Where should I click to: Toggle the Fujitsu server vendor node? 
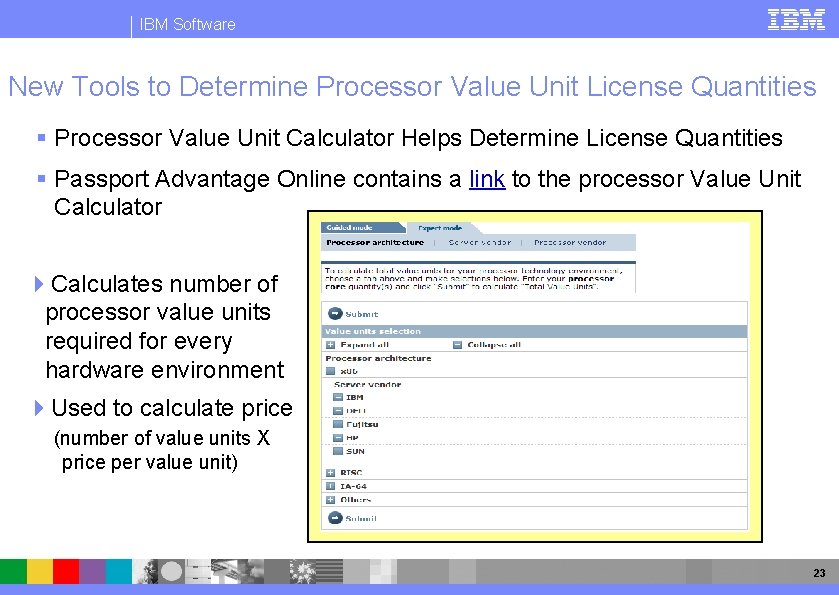(x=338, y=424)
